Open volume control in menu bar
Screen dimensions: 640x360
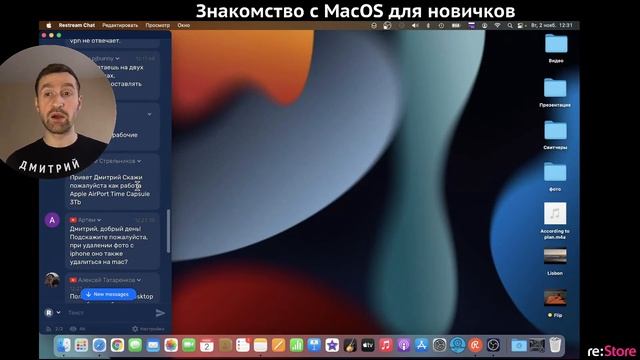pyautogui.click(x=415, y=25)
